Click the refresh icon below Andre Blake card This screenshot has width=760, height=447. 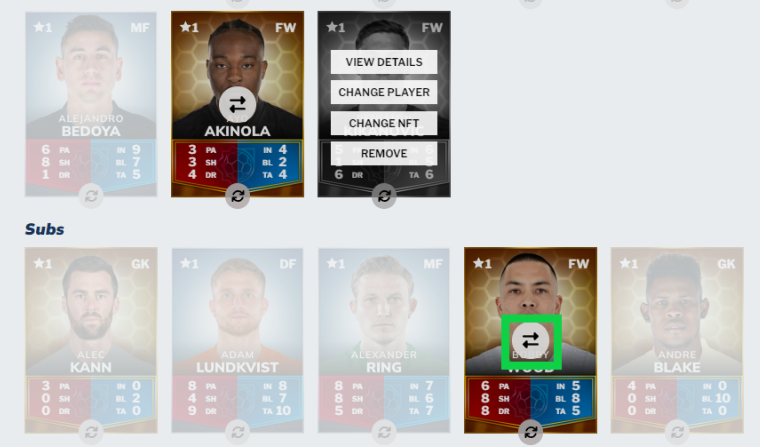(677, 431)
